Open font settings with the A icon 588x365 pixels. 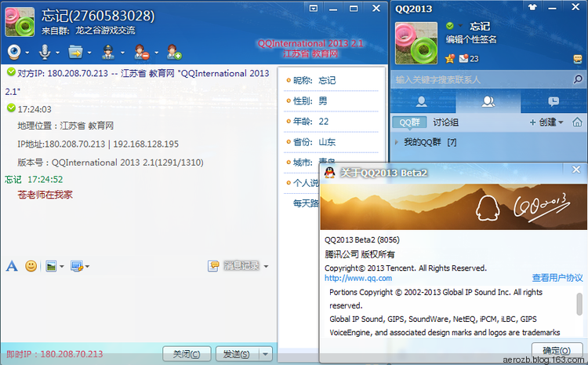[x=12, y=266]
